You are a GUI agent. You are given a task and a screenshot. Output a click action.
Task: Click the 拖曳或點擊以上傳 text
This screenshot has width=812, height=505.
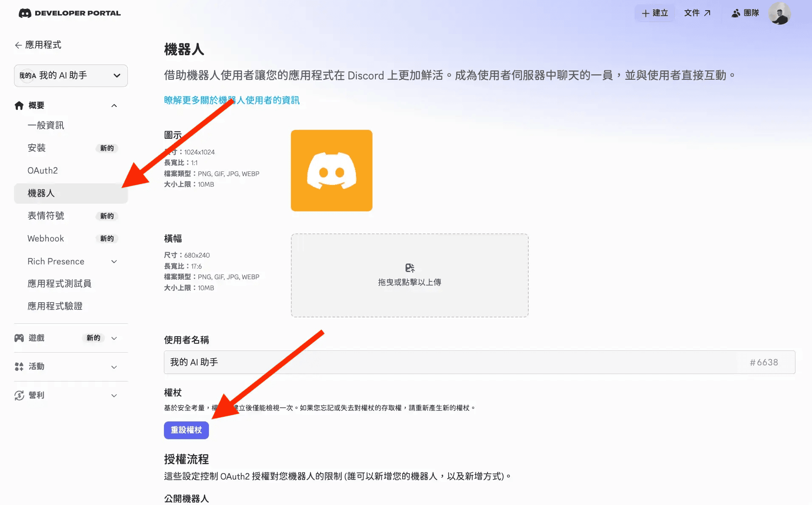click(410, 282)
